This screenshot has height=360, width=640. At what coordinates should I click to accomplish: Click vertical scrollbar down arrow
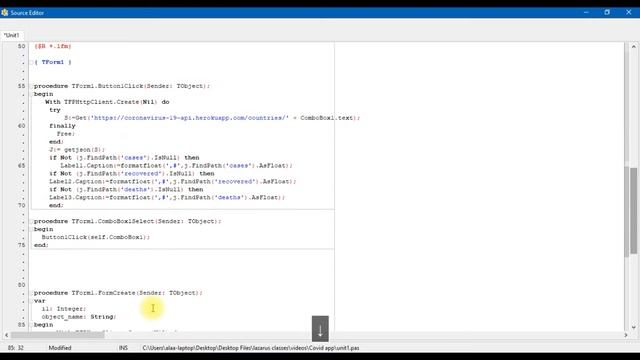[633, 327]
